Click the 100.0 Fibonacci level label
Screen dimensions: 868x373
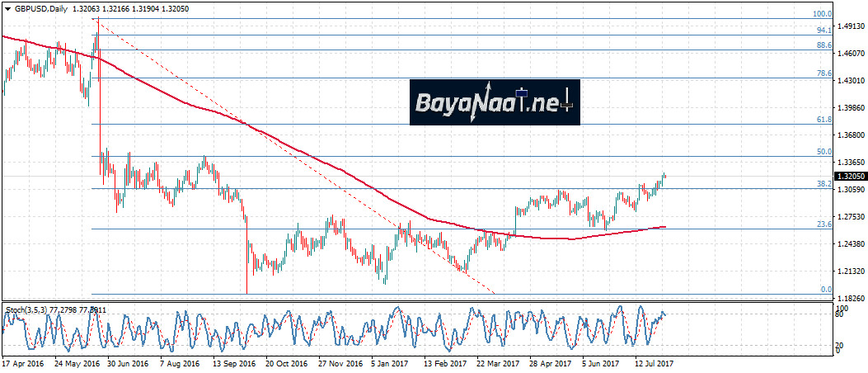(822, 14)
